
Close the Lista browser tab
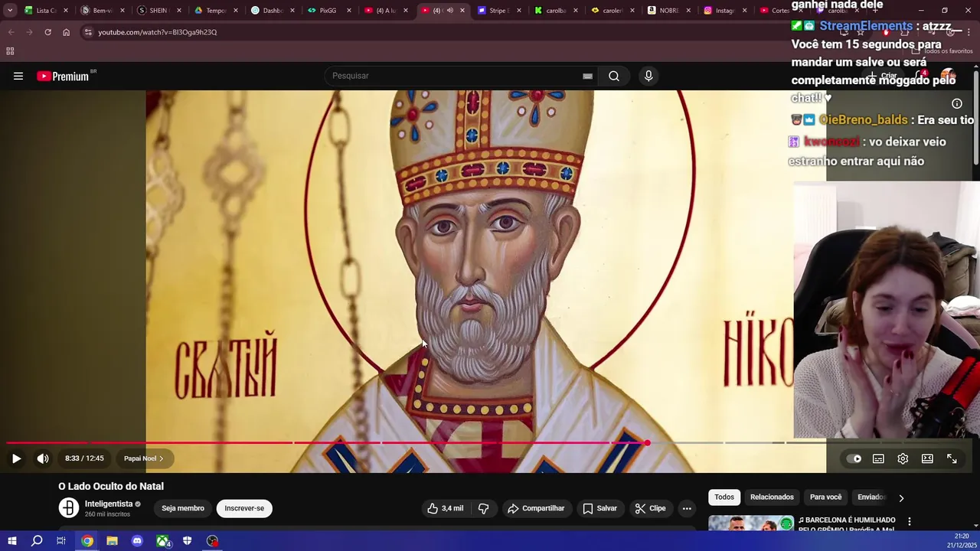click(x=65, y=11)
